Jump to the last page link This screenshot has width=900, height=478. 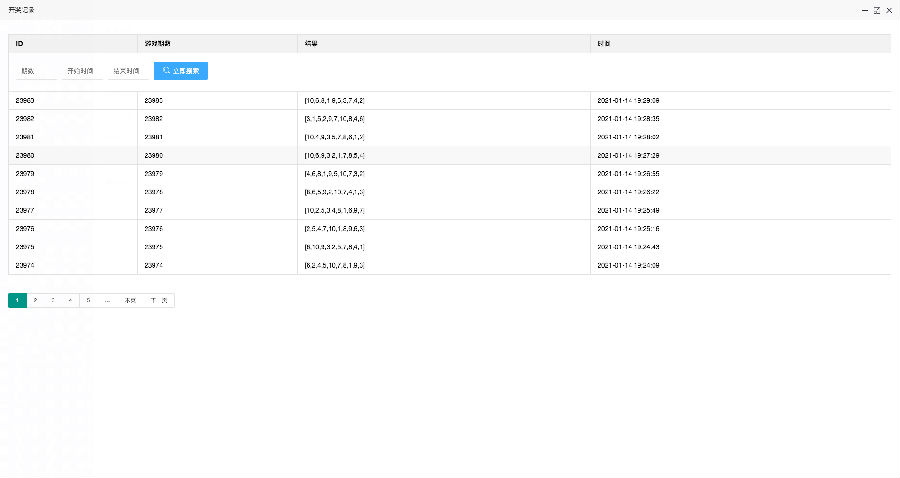click(130, 300)
